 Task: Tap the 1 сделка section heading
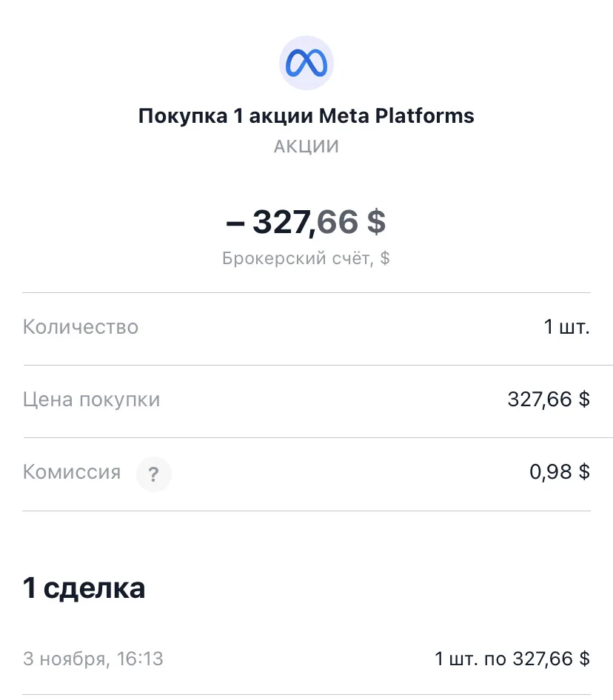(x=84, y=588)
